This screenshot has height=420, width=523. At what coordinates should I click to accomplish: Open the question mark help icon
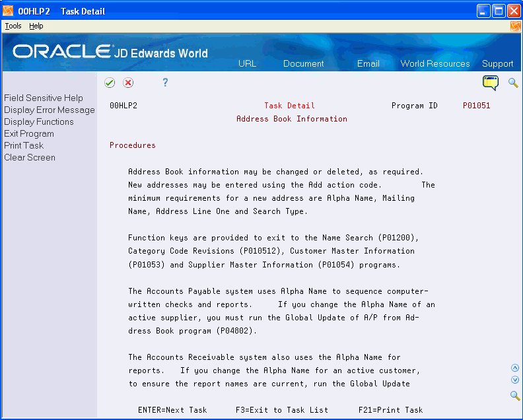tap(165, 83)
